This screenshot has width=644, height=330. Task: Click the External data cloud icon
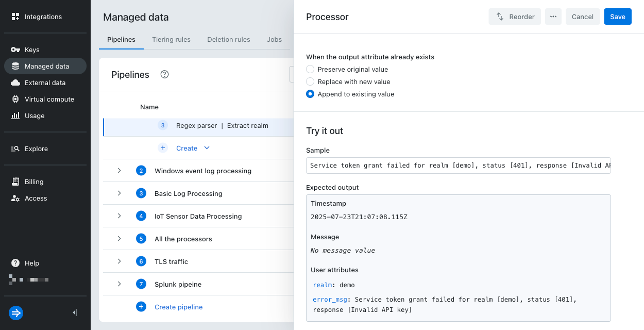[15, 82]
